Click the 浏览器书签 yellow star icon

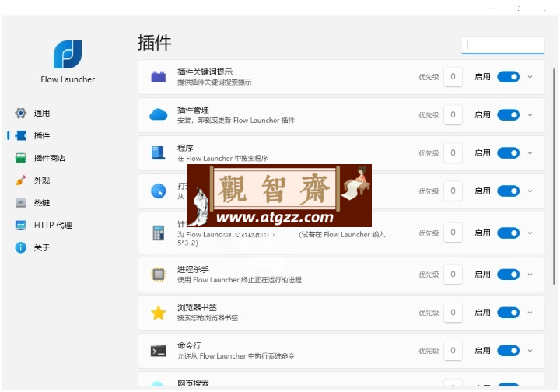coord(158,313)
